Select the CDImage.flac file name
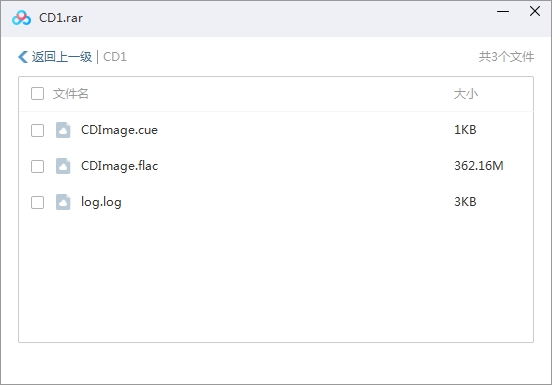Image resolution: width=552 pixels, height=385 pixels. (x=119, y=166)
